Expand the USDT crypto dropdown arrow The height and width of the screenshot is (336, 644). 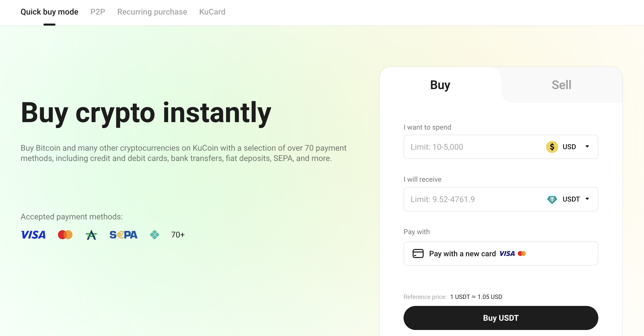click(x=587, y=199)
